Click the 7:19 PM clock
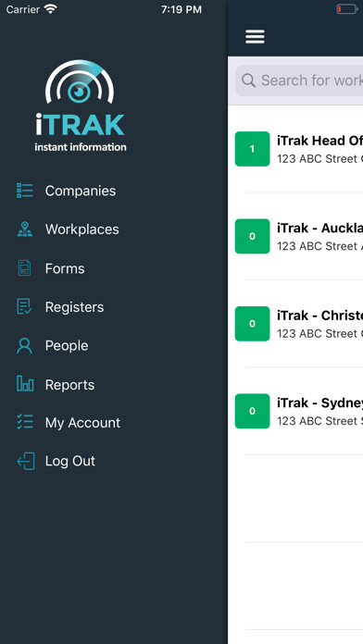Image resolution: width=363 pixels, height=644 pixels. 181,9
